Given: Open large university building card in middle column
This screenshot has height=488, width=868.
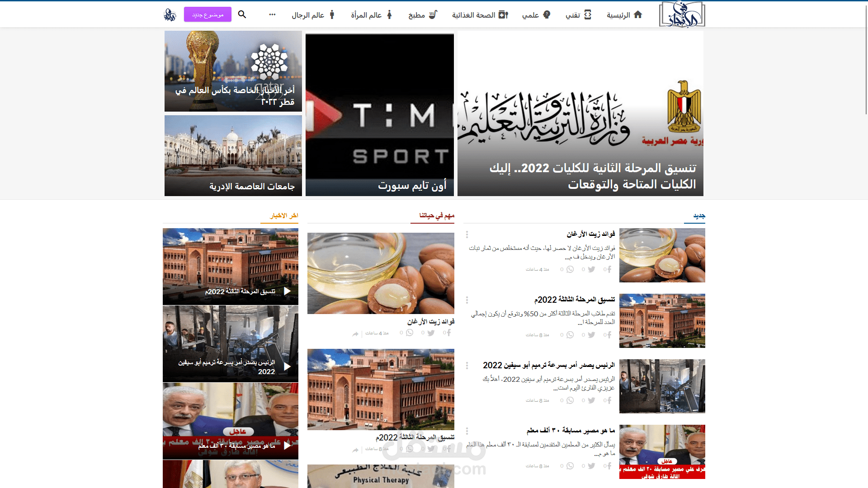Looking at the screenshot, I should [x=381, y=389].
